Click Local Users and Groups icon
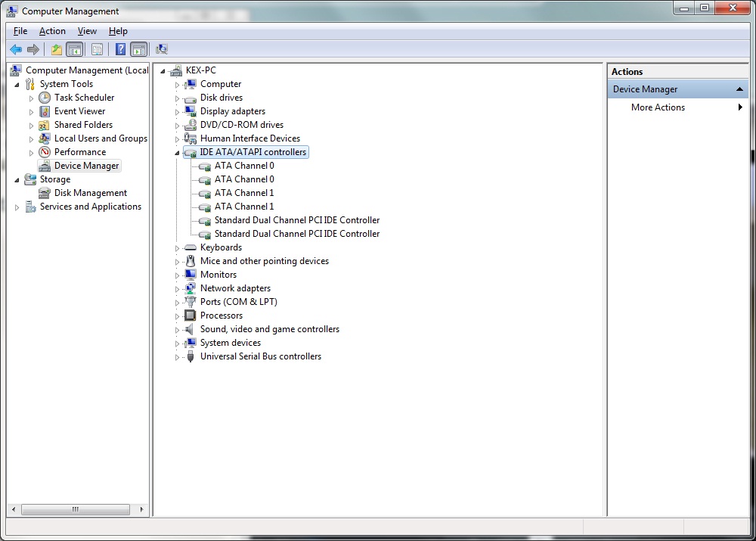756x541 pixels. click(45, 138)
